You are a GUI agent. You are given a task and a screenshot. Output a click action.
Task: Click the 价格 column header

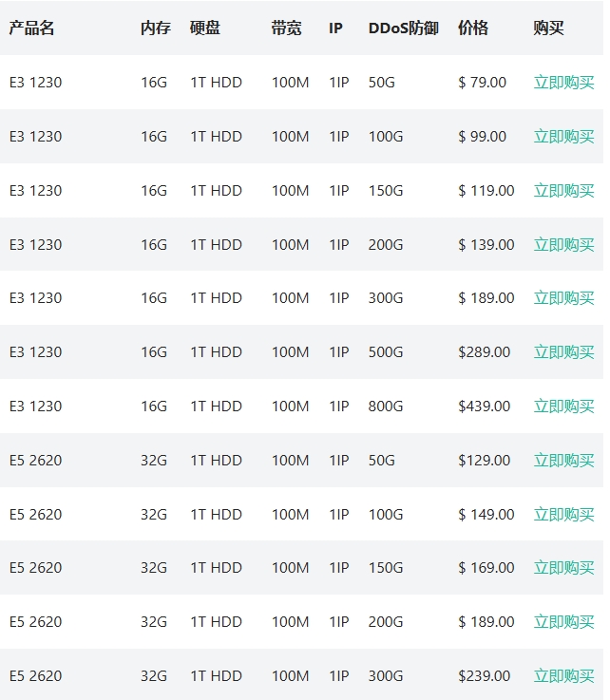(x=472, y=28)
